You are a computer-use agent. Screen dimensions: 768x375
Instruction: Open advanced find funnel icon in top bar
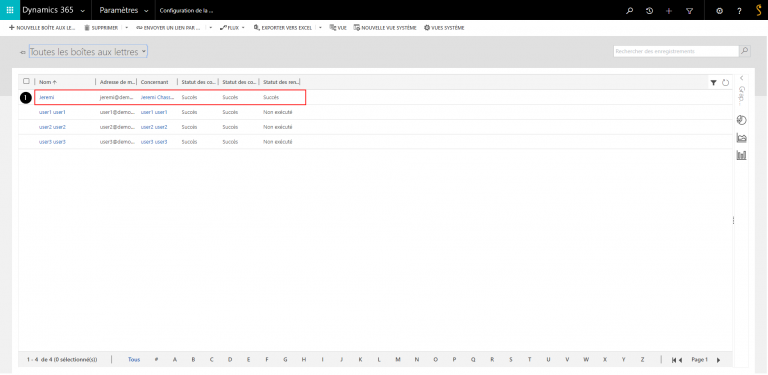point(690,10)
